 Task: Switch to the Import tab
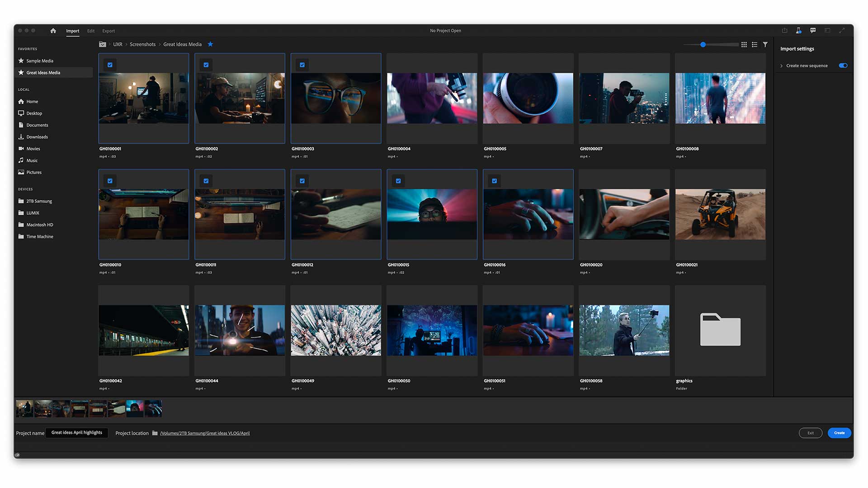[72, 31]
